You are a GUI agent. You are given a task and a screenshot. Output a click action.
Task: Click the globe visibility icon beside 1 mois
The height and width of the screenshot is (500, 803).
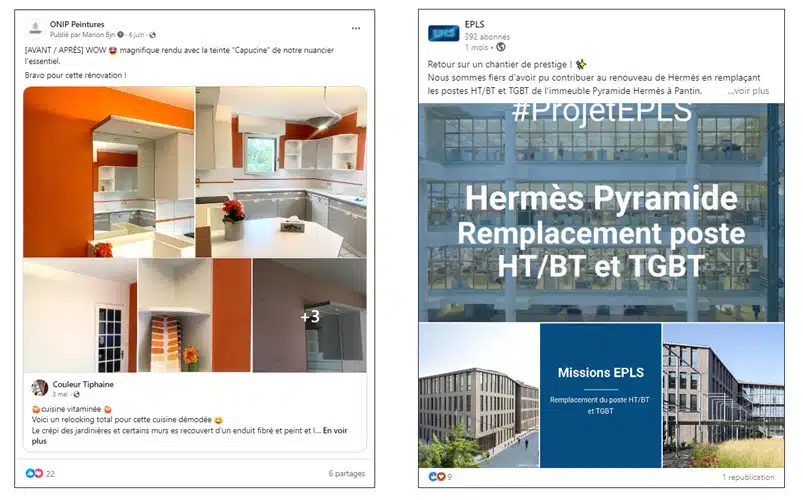501,47
